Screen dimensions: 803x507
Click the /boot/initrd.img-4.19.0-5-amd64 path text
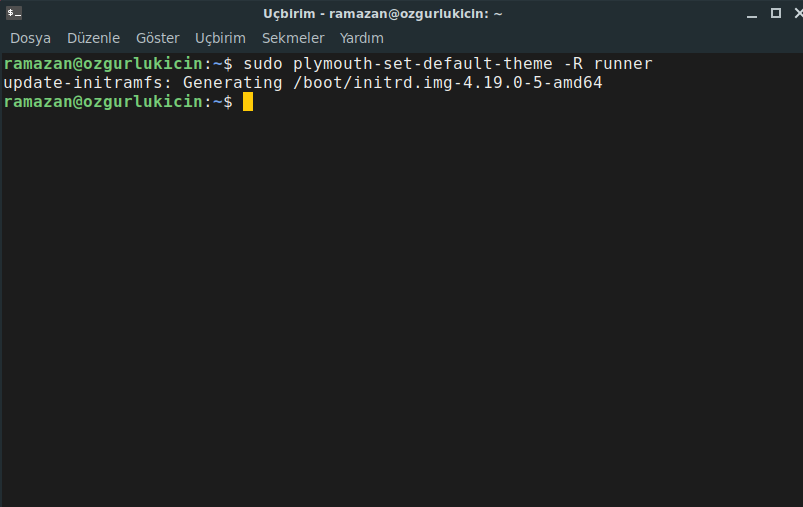[448, 83]
